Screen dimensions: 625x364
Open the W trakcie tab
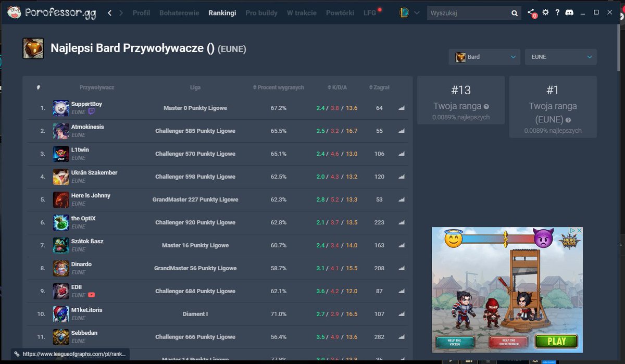pyautogui.click(x=302, y=13)
